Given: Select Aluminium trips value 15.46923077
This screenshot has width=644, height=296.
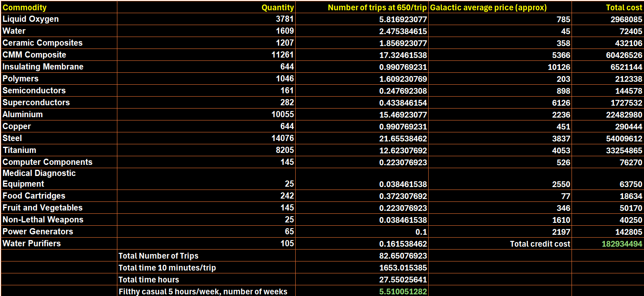Looking at the screenshot, I should click(362, 114).
